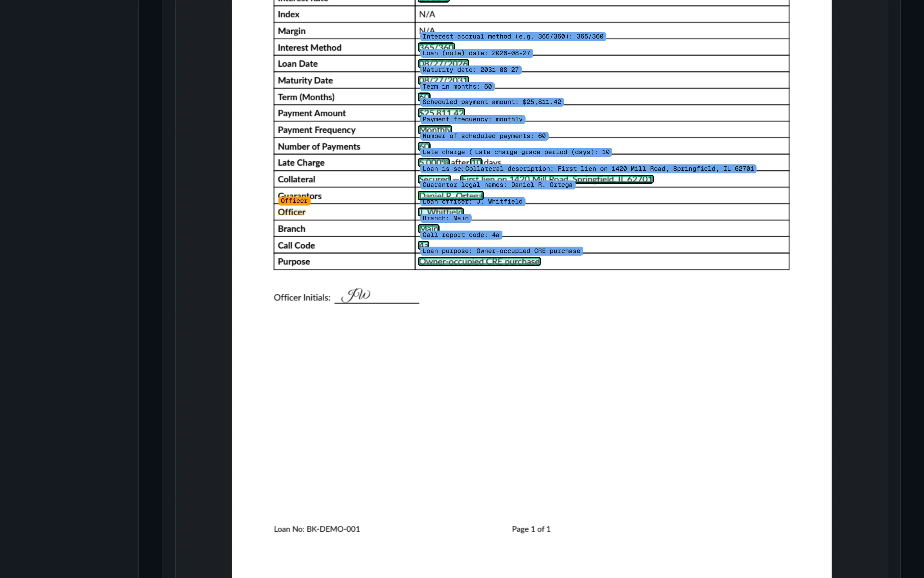924x578 pixels.
Task: Click the "Loan (note) date: 2026-08-27" tag
Action: pyautogui.click(x=476, y=53)
